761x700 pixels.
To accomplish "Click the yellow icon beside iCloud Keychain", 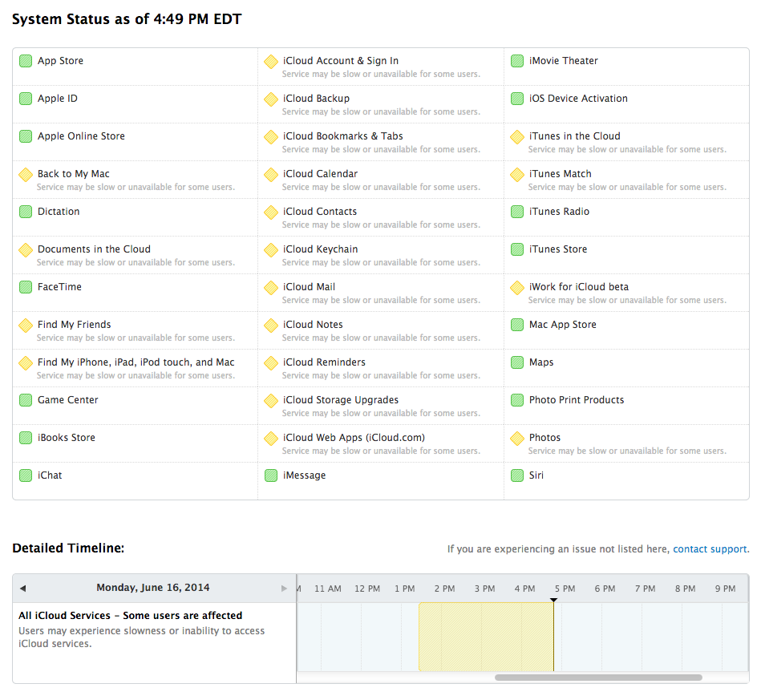I will tap(271, 249).
